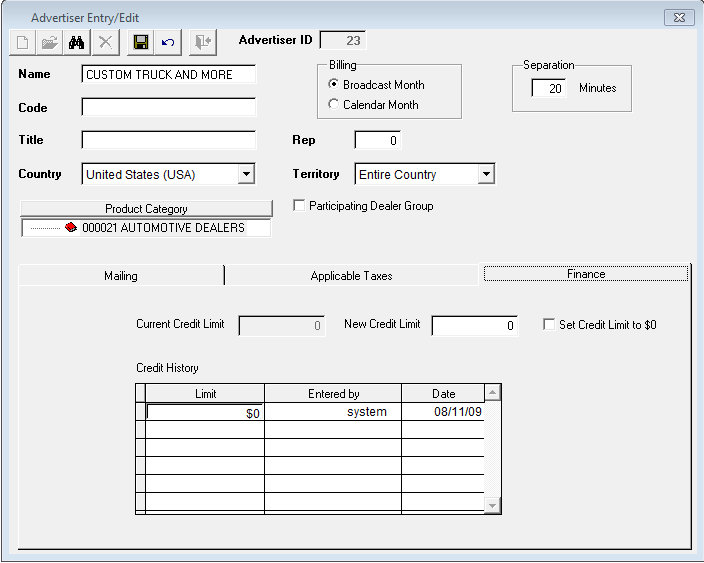Enable Participating Dealer Group checkbox
Image resolution: width=704 pixels, height=563 pixels.
(x=299, y=206)
